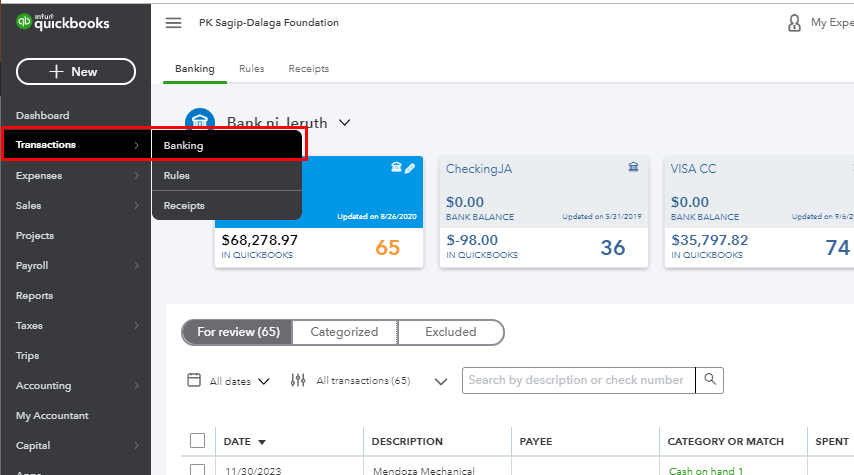This screenshot has width=854, height=475.
Task: Click the QuickBooks logo
Action: 63,22
